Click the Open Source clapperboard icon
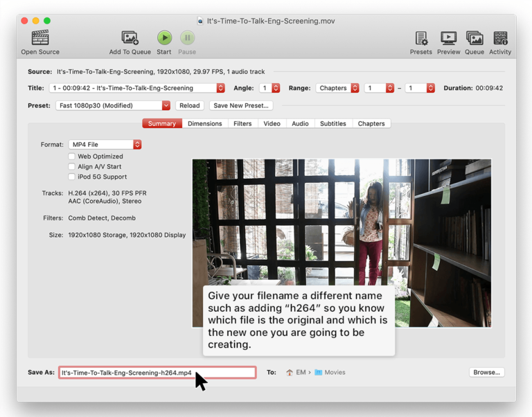The height and width of the screenshot is (417, 532). click(x=40, y=37)
